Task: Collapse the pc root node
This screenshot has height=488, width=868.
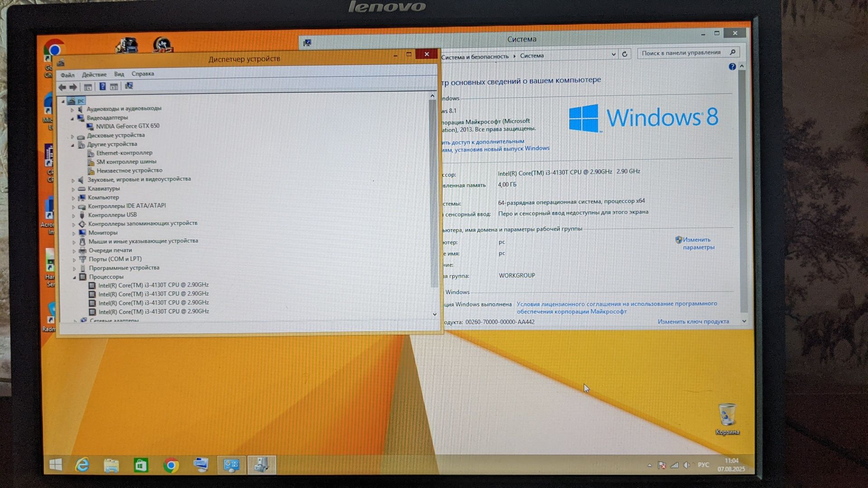Action: coord(63,101)
